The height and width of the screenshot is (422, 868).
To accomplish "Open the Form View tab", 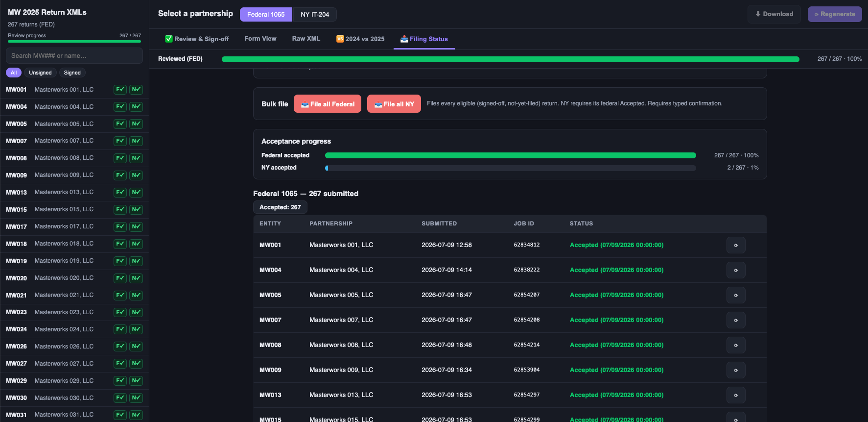I will 260,39.
